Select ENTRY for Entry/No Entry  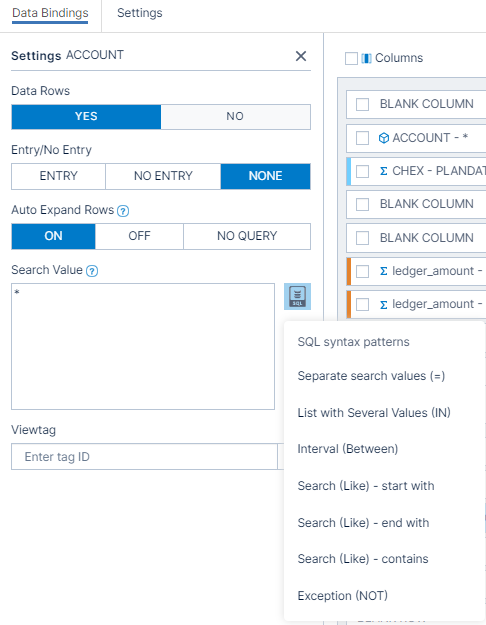click(x=59, y=176)
